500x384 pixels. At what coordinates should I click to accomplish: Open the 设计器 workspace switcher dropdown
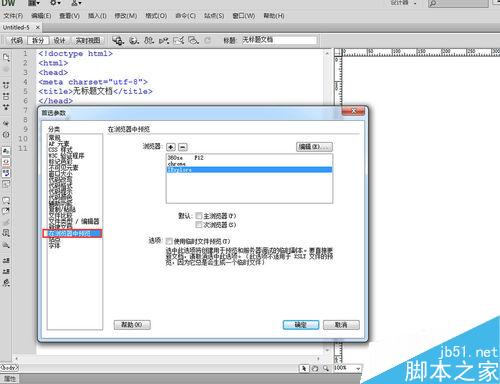pos(404,3)
